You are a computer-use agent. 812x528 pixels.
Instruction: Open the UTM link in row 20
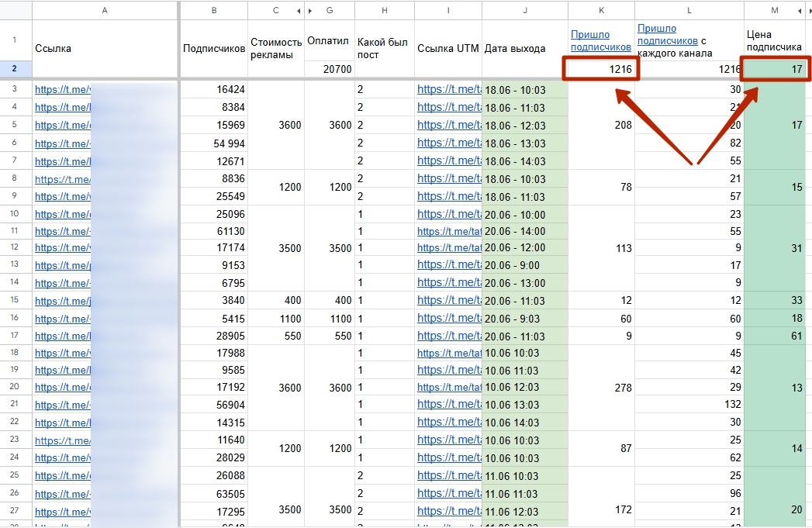click(449, 387)
